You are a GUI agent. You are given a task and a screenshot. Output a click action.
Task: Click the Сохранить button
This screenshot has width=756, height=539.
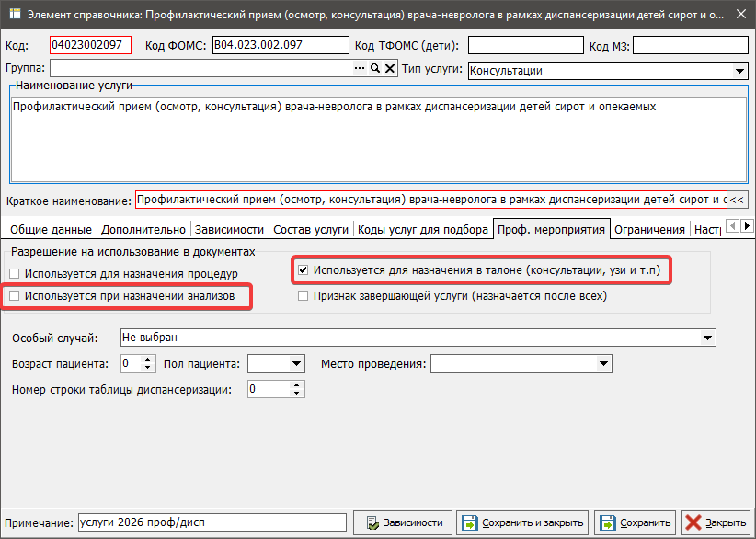click(635, 522)
